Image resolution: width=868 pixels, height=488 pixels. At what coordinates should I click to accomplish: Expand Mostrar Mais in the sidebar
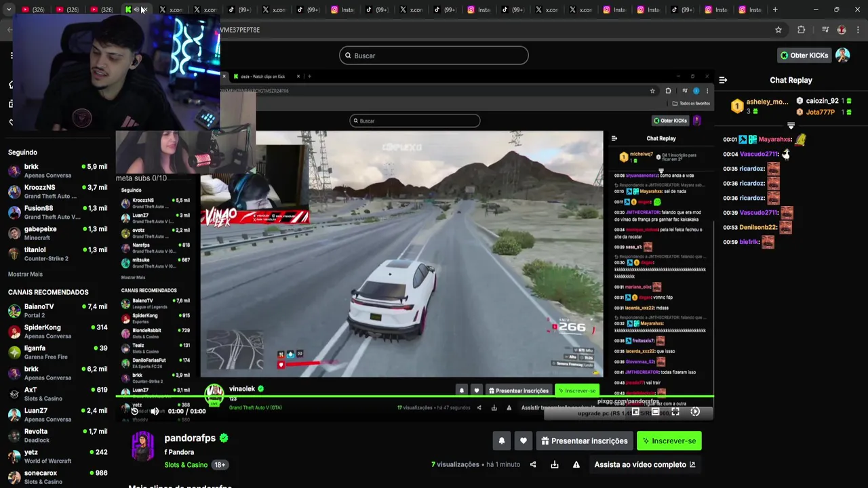pos(25,274)
